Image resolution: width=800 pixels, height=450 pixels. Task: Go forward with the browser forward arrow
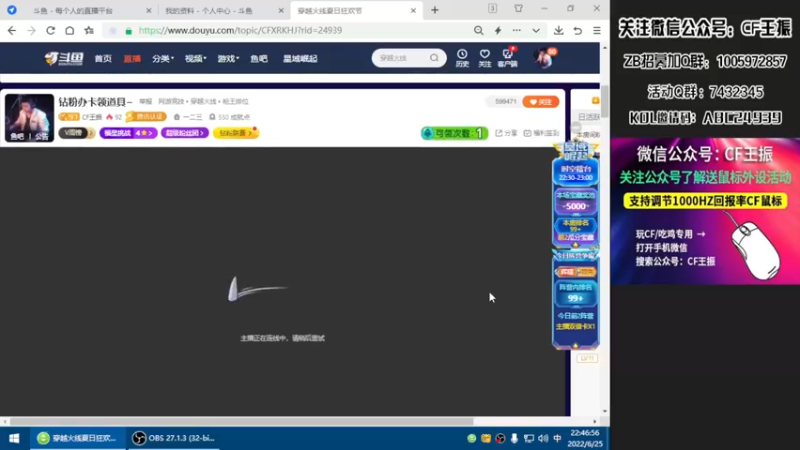click(x=31, y=31)
